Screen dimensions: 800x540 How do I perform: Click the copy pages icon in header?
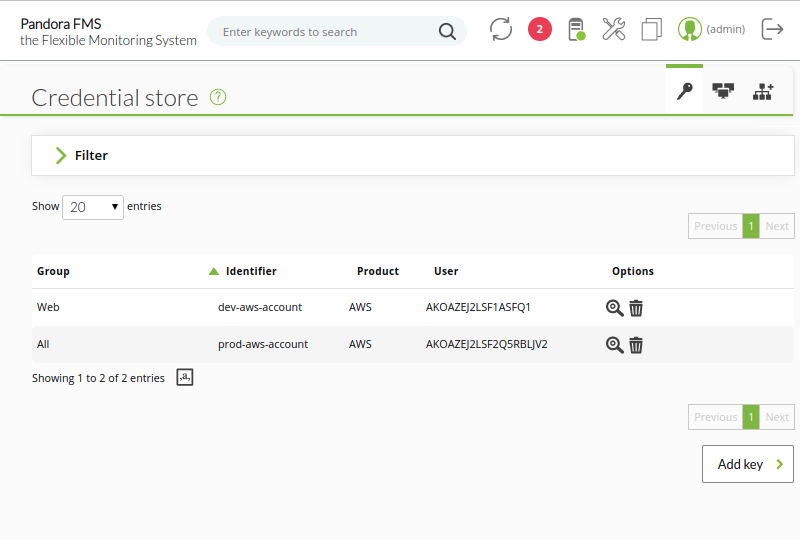click(652, 29)
